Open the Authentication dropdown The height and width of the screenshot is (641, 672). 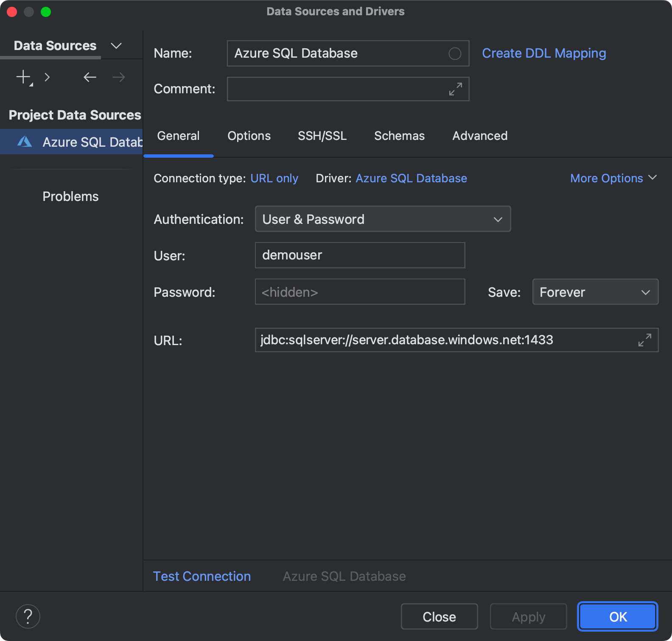click(383, 219)
